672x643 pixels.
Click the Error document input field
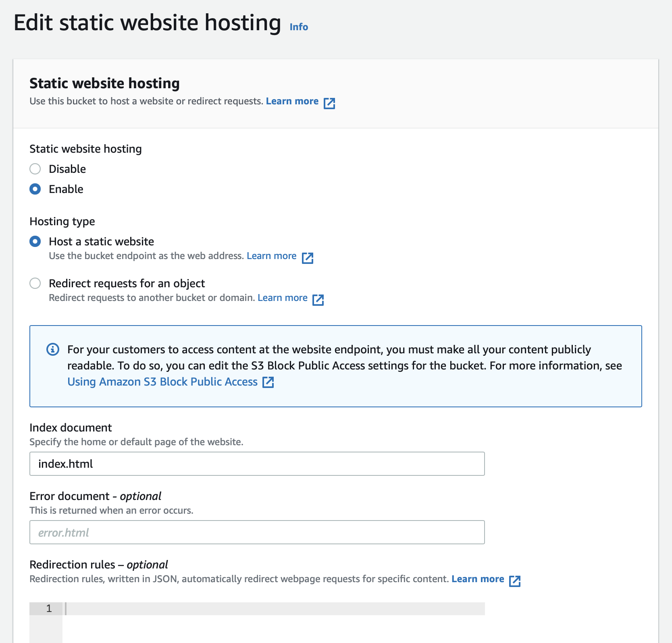tap(257, 532)
